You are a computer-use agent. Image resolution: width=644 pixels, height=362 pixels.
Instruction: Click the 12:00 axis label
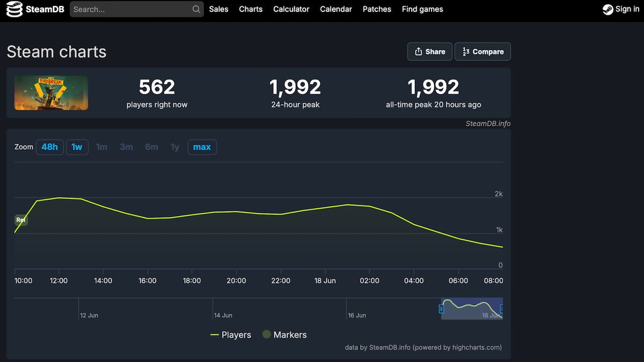58,280
